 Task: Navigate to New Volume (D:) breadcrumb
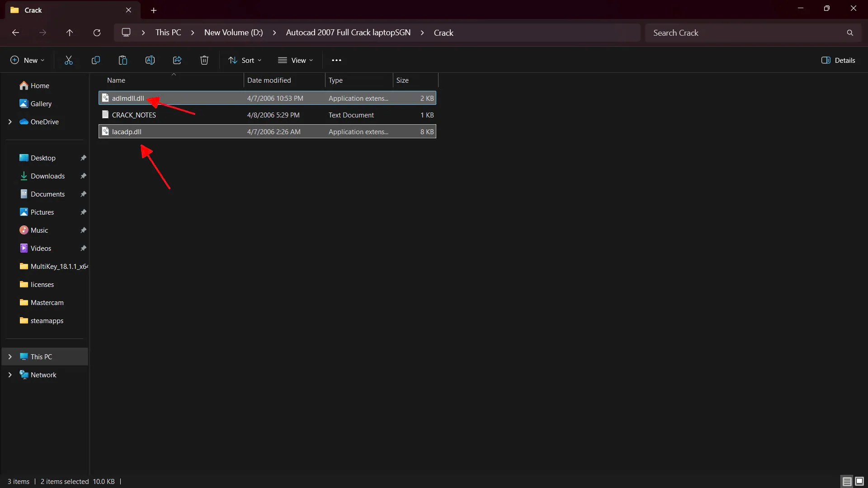click(233, 33)
